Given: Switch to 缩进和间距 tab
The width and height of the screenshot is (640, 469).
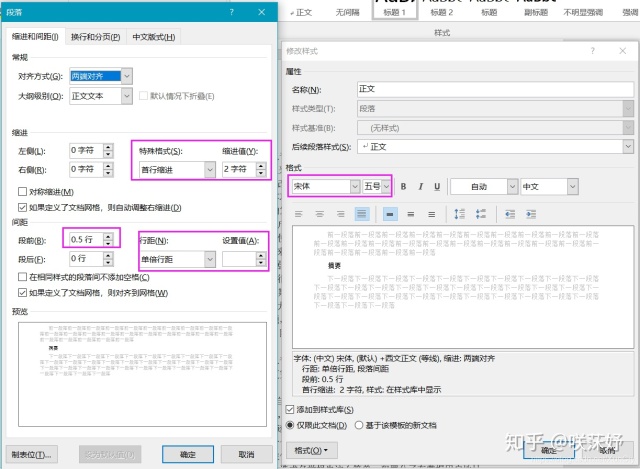Looking at the screenshot, I should (x=35, y=37).
